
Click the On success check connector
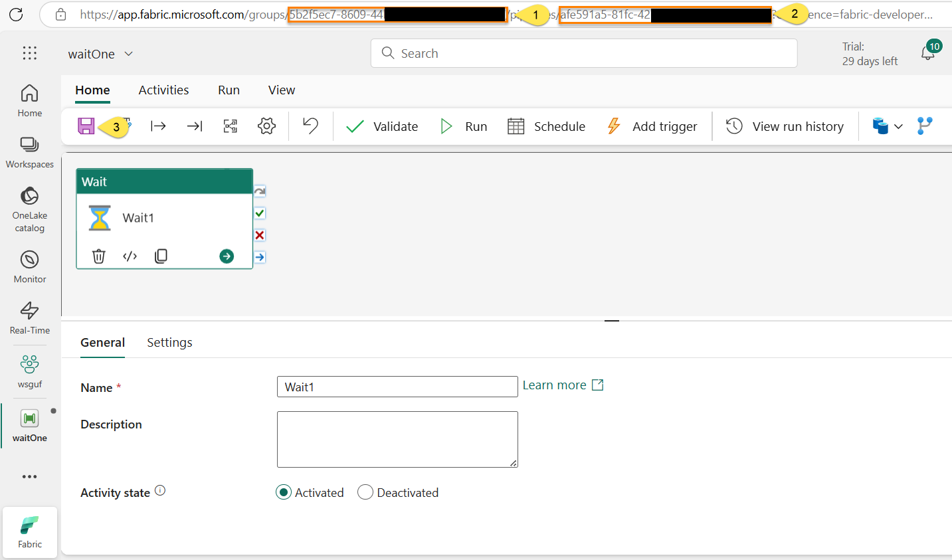tap(260, 213)
